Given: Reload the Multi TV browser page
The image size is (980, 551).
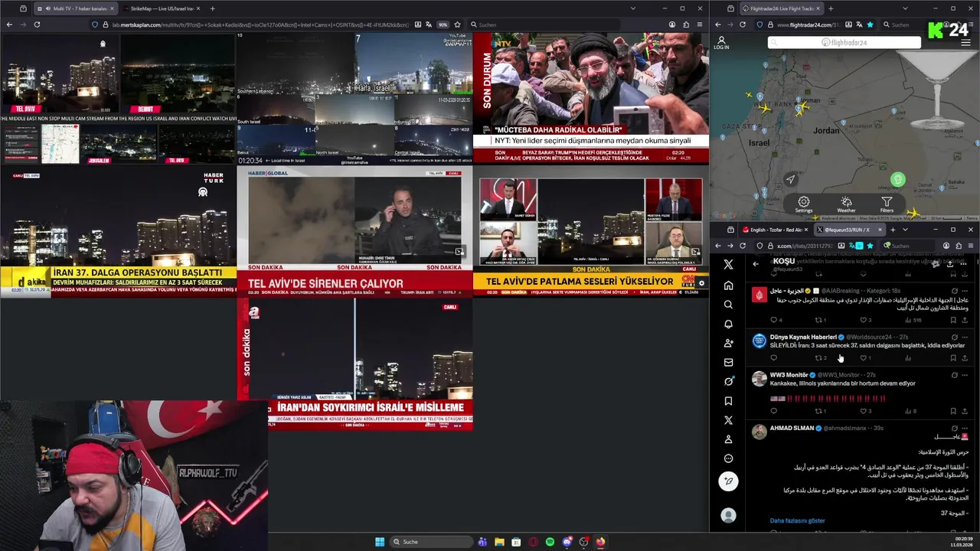Looking at the screenshot, I should pyautogui.click(x=37, y=24).
